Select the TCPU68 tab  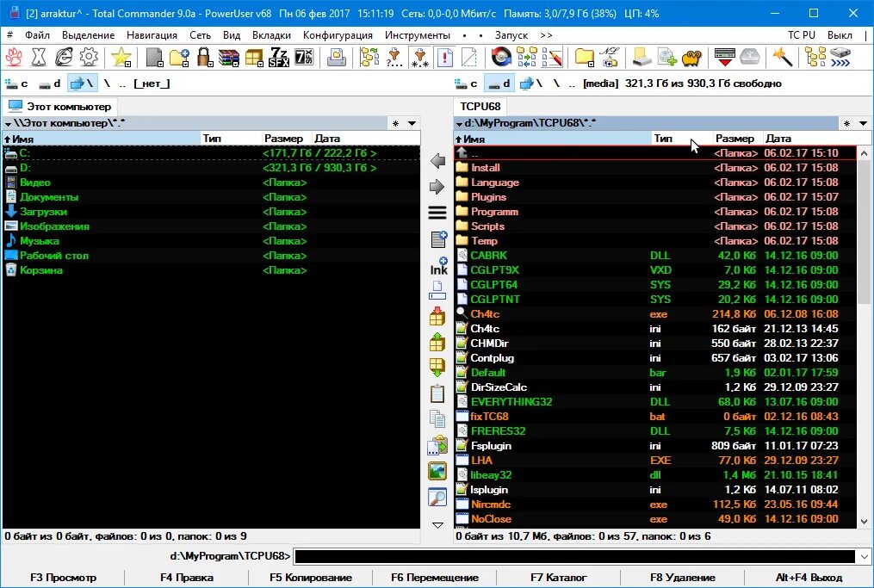480,107
